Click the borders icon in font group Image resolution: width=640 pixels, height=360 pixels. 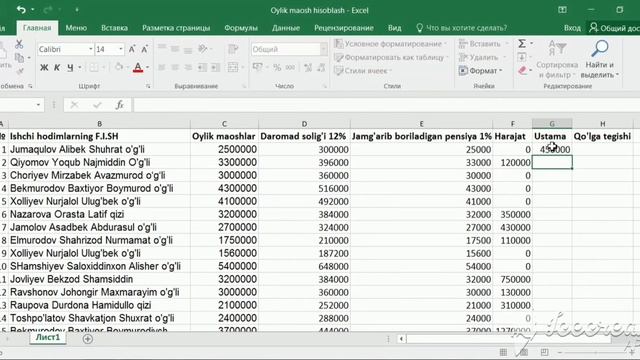94,67
